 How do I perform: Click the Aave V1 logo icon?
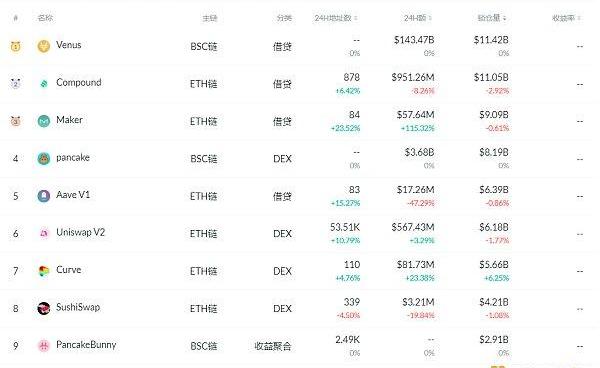tap(44, 196)
